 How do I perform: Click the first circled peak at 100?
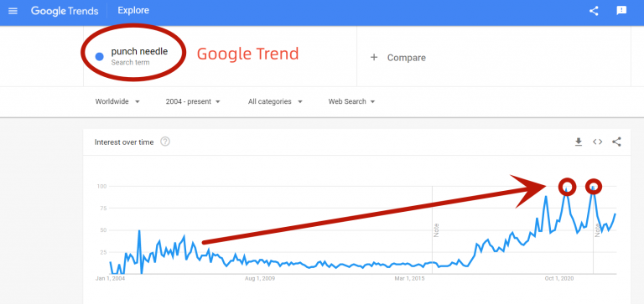coord(567,187)
